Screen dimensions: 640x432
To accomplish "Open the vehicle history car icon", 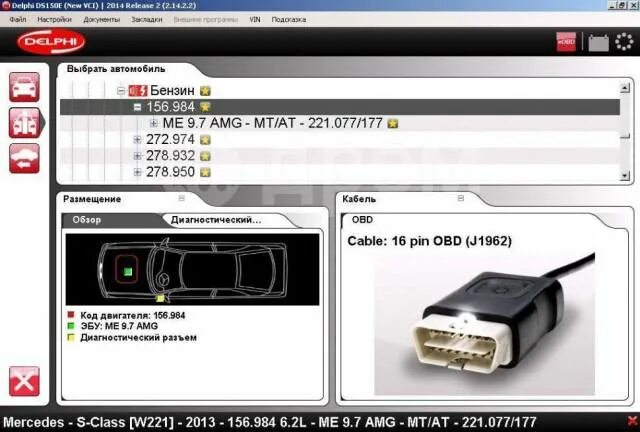I will point(24,158).
